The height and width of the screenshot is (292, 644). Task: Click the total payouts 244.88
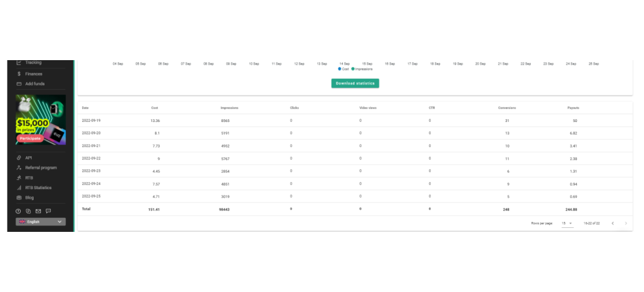pyautogui.click(x=571, y=209)
